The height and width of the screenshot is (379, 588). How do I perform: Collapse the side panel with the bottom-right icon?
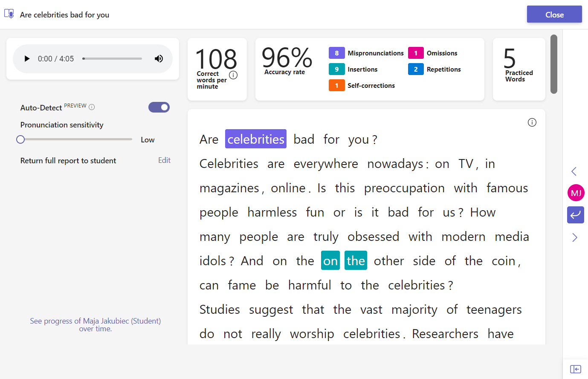[x=576, y=369]
